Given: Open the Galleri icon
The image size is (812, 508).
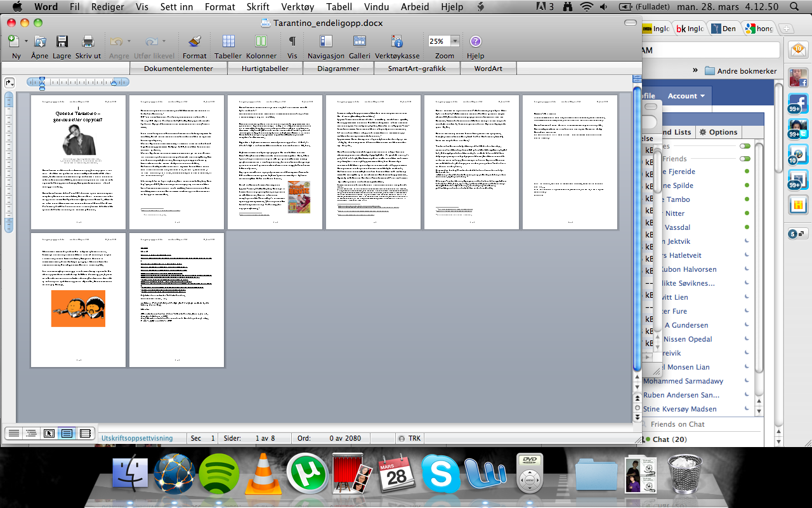Looking at the screenshot, I should [360, 41].
